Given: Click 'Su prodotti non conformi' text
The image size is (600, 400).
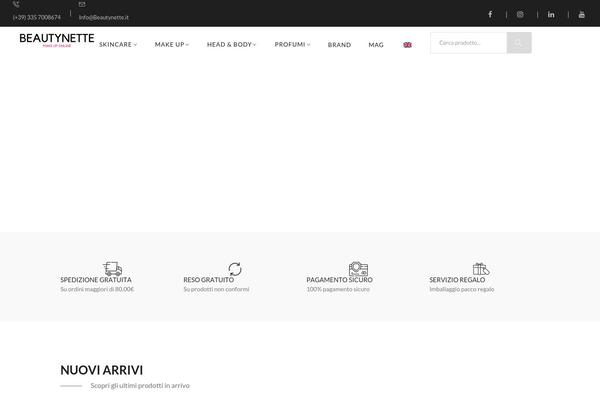Looking at the screenshot, I should click(216, 289).
